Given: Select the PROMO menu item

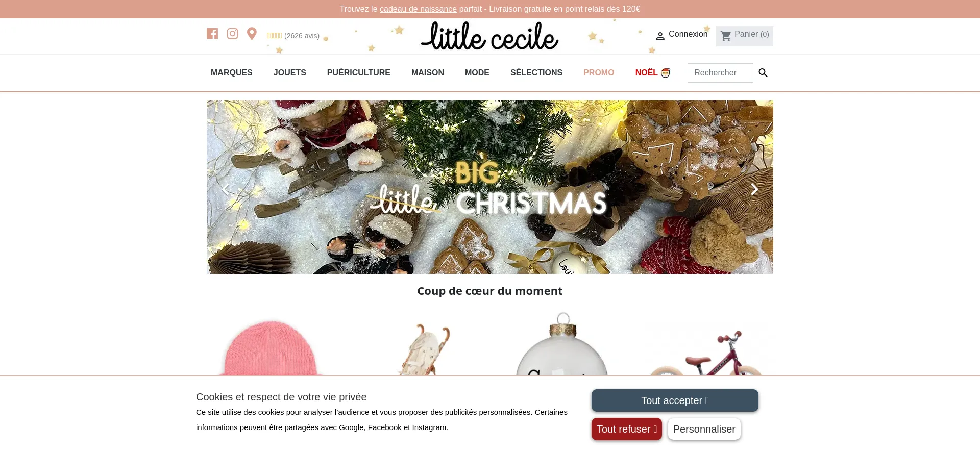Looking at the screenshot, I should 599,73.
